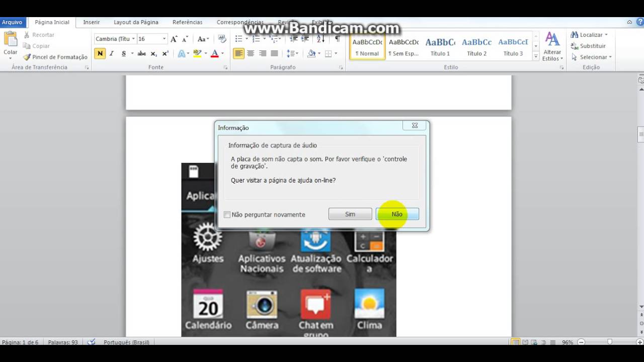Image resolution: width=644 pixels, height=362 pixels.
Task: Switch to the Referências tab
Action: [x=188, y=22]
